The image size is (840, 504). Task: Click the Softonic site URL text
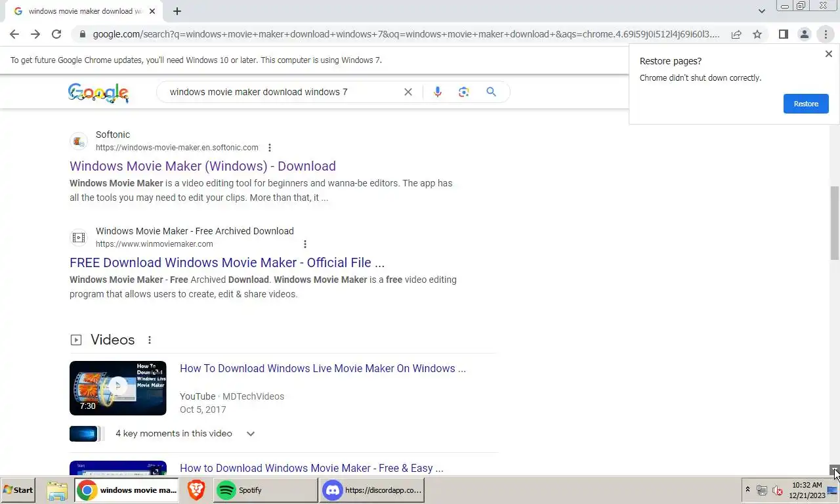click(x=177, y=148)
